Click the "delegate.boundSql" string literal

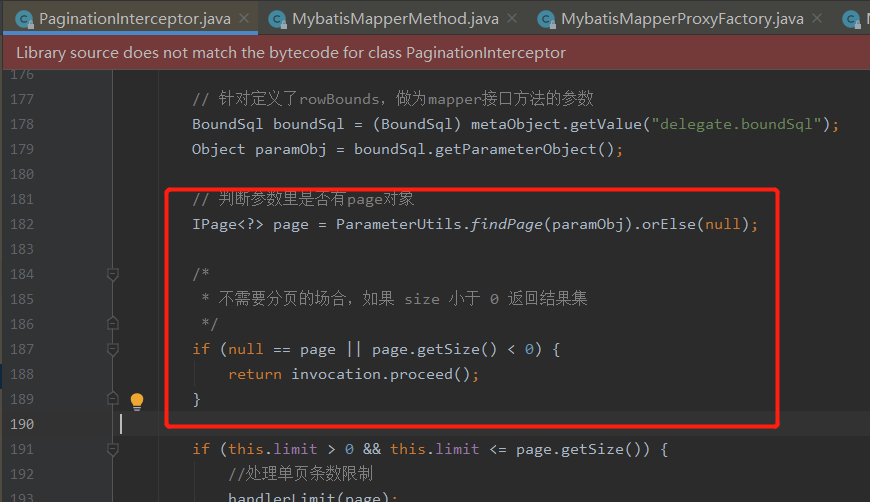point(735,124)
